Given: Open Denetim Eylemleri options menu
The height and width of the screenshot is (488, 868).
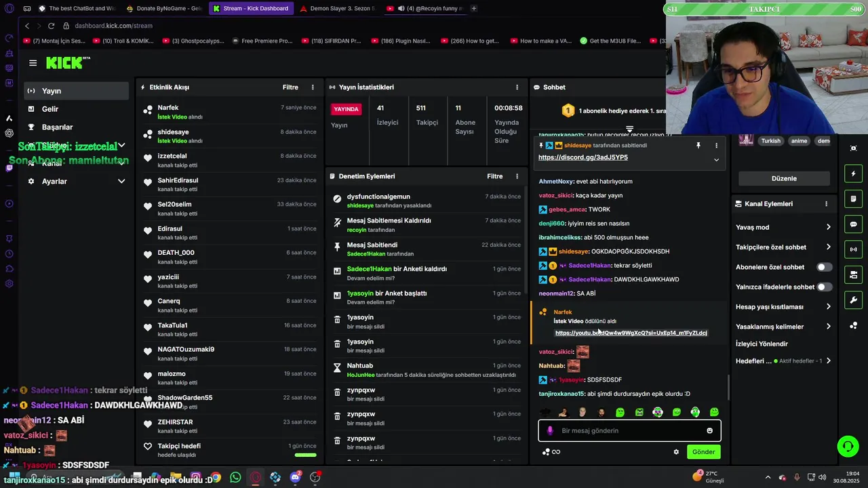Looking at the screenshot, I should click(517, 176).
